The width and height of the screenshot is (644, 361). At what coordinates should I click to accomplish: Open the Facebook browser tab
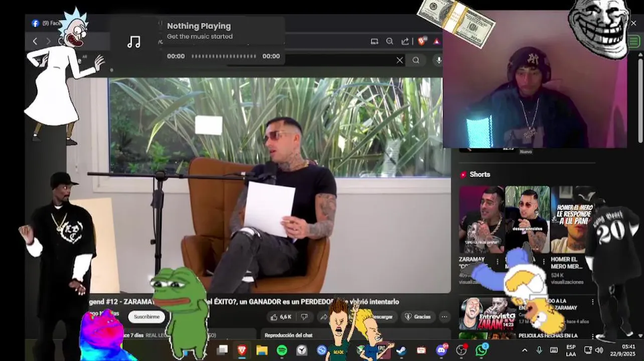tap(45, 23)
